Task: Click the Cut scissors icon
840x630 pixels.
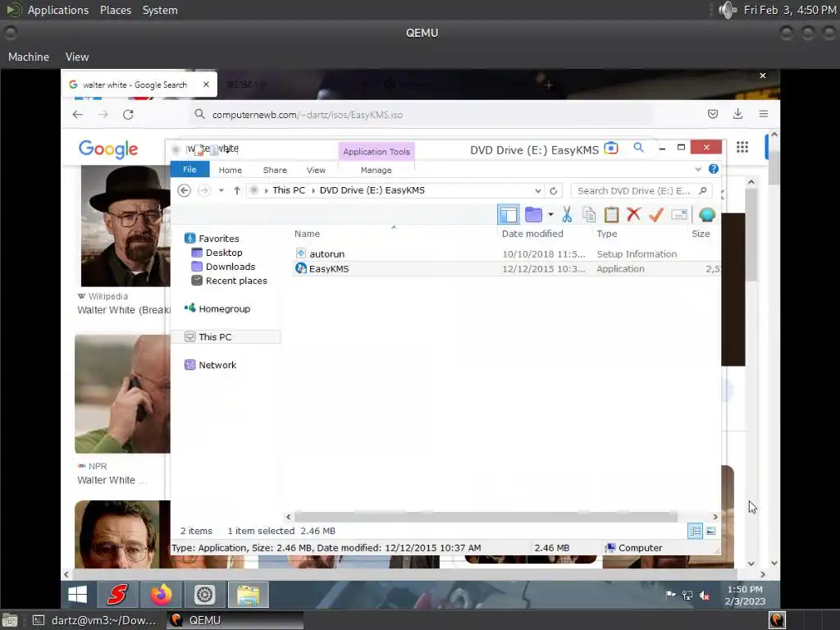Action: [567, 215]
